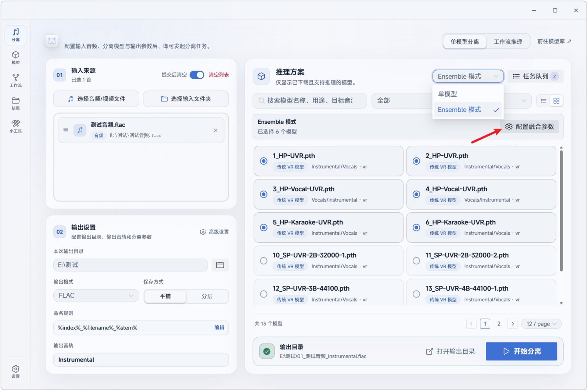Select the 11_SP-UVR-2B-32000-2.pth model radio
The image size is (588, 391).
[416, 261]
